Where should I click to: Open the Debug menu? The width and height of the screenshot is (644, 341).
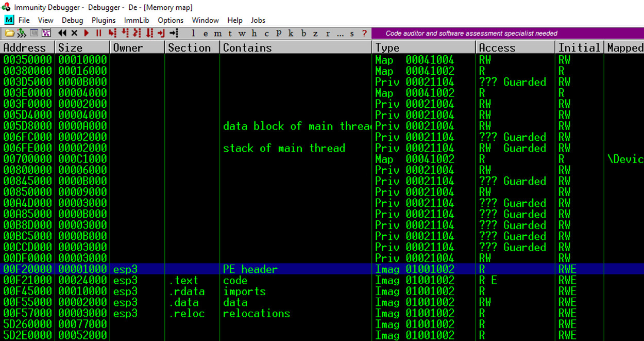72,20
